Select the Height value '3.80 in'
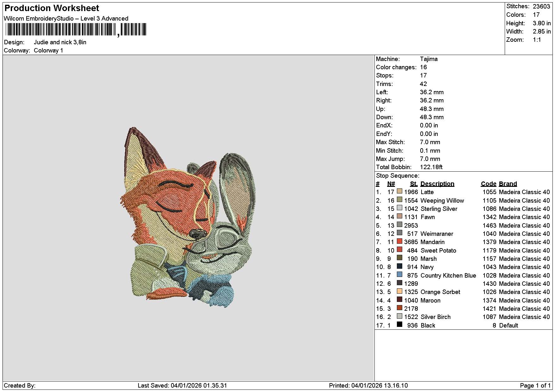555x392 pixels. click(542, 23)
